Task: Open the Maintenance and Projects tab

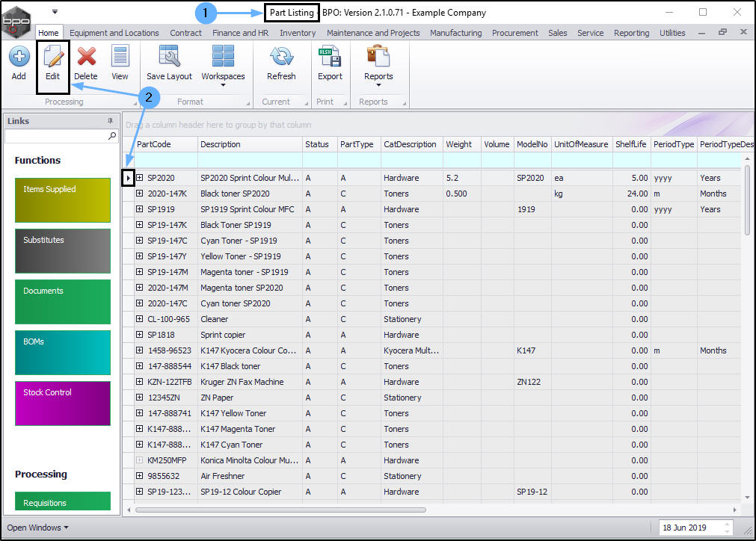Action: click(373, 33)
